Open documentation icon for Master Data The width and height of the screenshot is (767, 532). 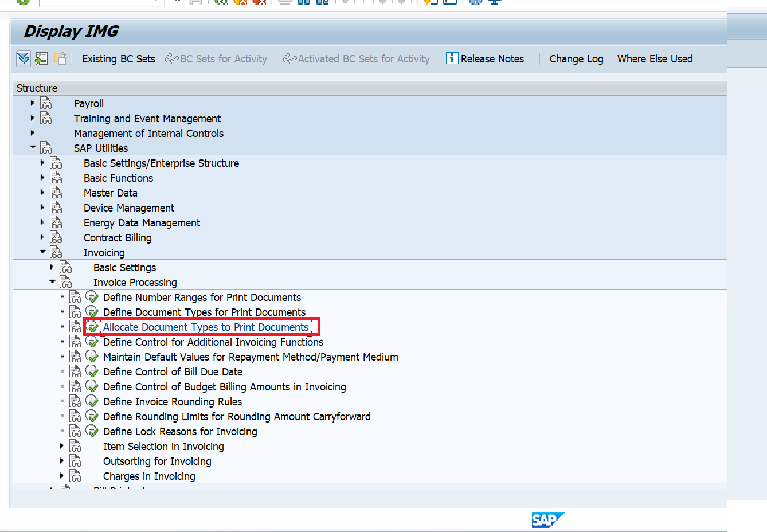(x=56, y=193)
